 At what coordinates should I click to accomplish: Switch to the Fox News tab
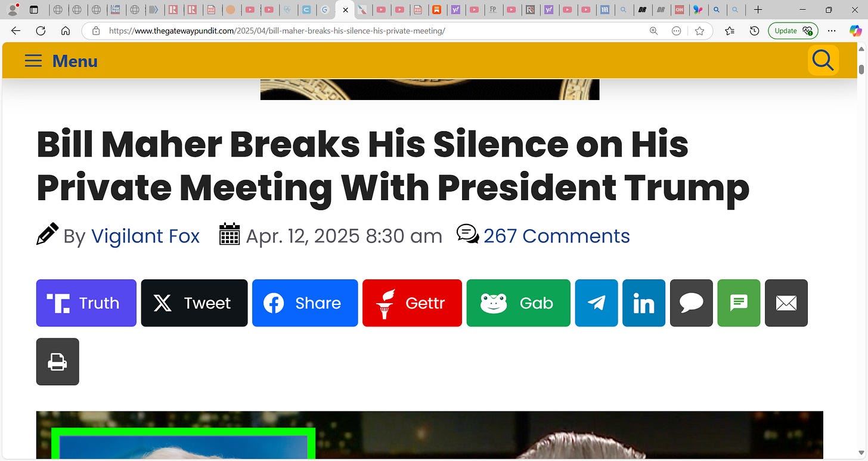pos(115,10)
